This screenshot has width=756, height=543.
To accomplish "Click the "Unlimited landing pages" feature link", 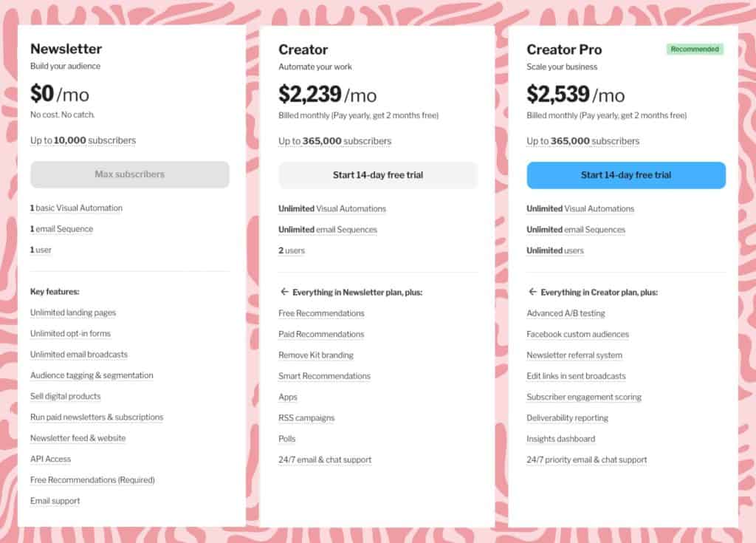I will click(x=73, y=313).
